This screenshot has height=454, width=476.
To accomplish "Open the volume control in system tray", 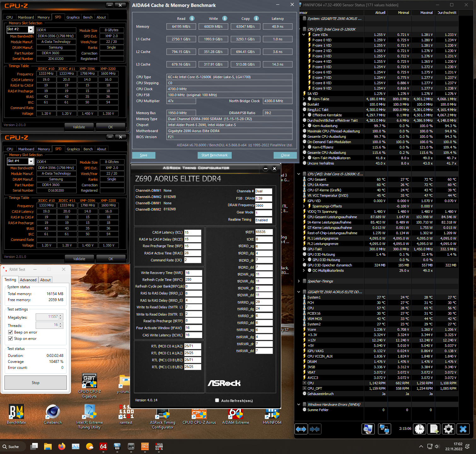I will point(437,446).
